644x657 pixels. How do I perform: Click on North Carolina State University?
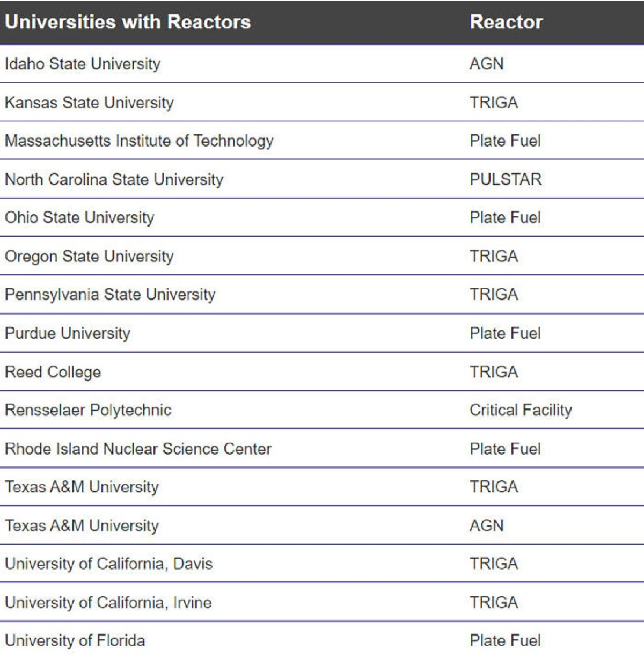(x=114, y=179)
